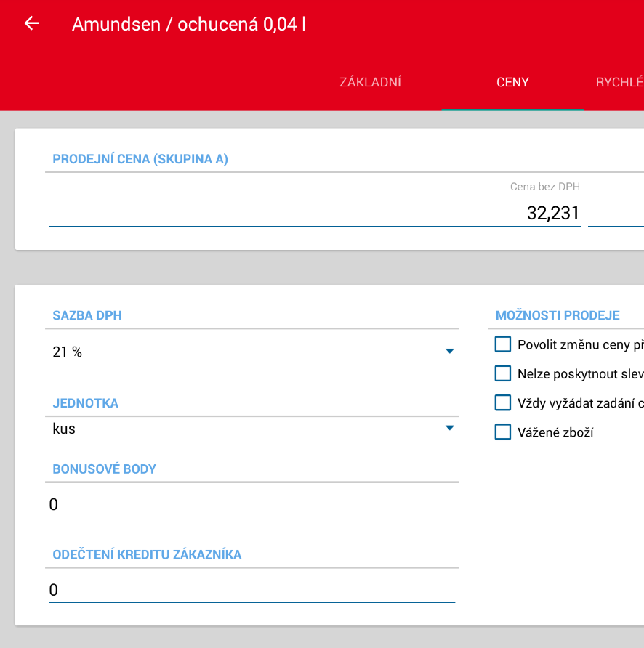This screenshot has height=648, width=644.
Task: Open the RYCHLÉ tab
Action: coord(619,82)
